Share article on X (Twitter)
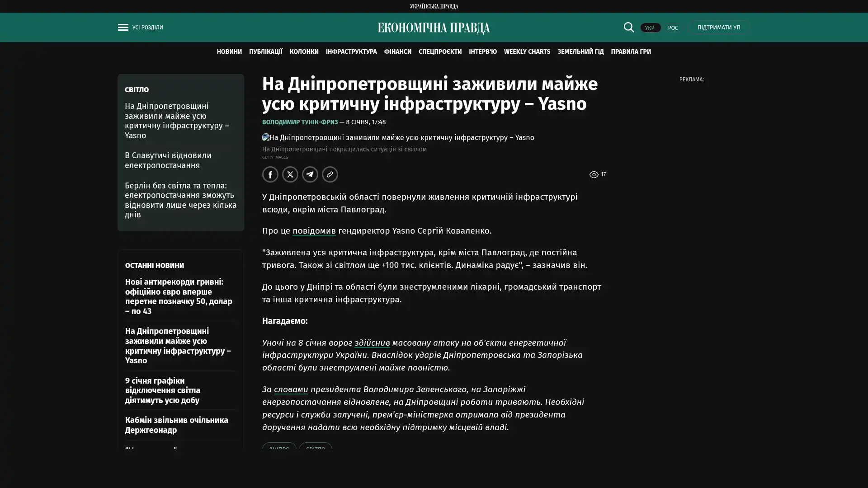Screen dimensions: 868x488 pos(290,174)
